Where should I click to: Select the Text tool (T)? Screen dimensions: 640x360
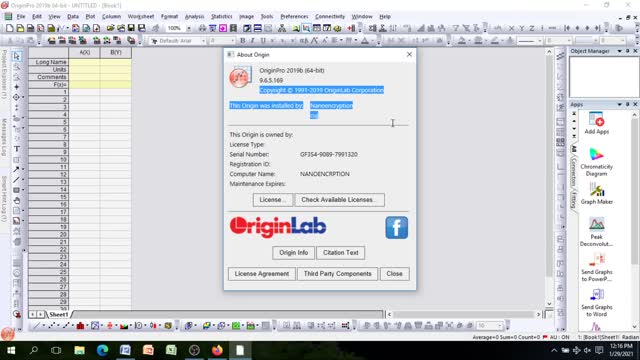tap(17, 149)
